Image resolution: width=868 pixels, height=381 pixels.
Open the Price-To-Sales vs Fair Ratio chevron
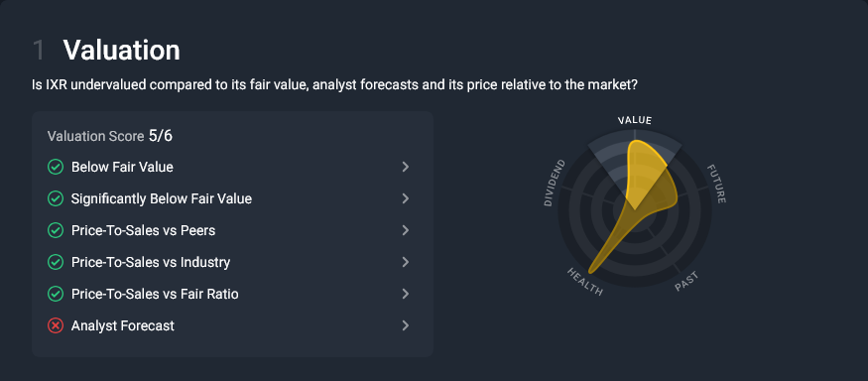coord(406,294)
